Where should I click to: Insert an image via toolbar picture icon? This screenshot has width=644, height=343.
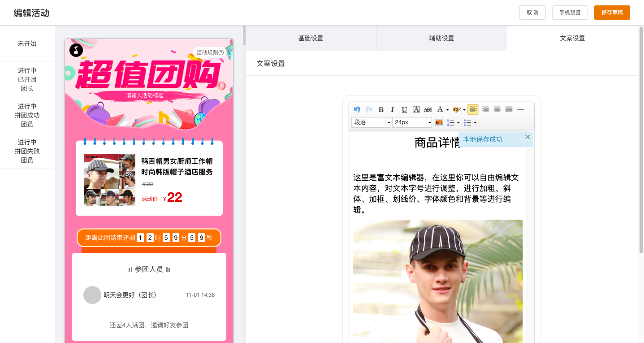(439, 122)
